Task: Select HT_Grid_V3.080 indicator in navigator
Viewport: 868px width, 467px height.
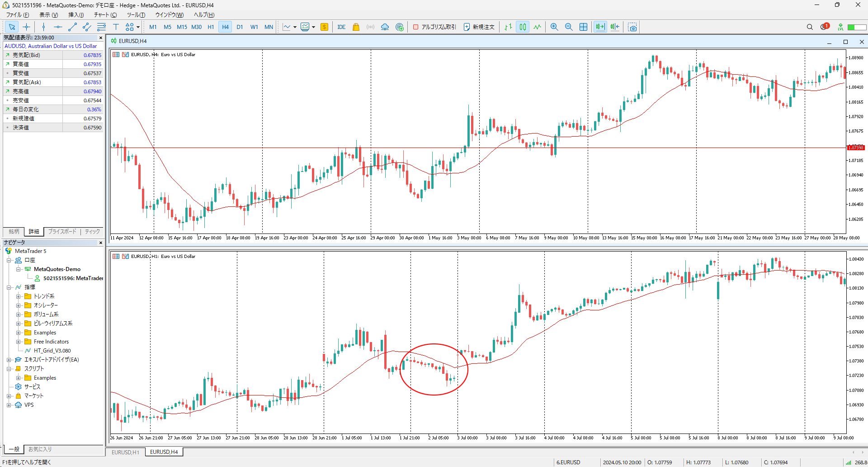Action: click(x=52, y=351)
